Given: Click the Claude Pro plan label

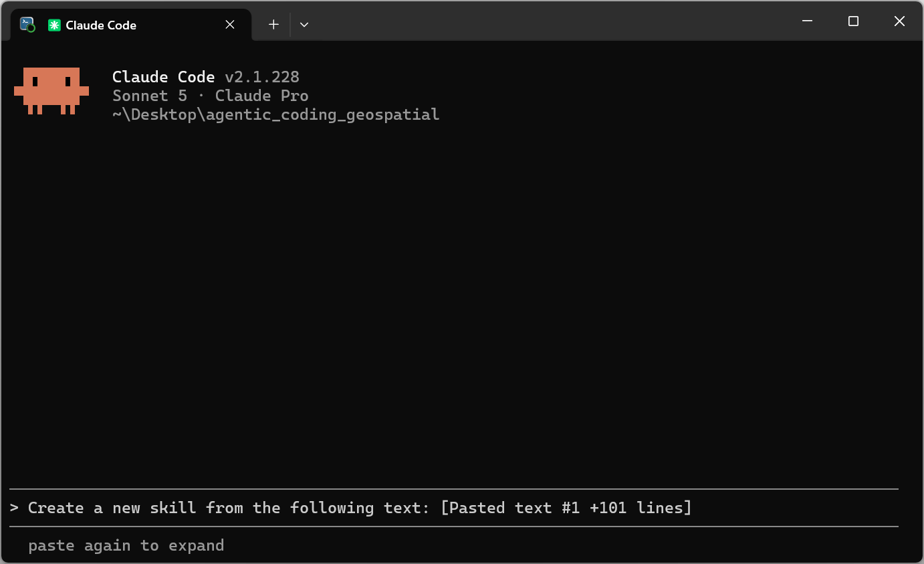Looking at the screenshot, I should coord(261,96).
